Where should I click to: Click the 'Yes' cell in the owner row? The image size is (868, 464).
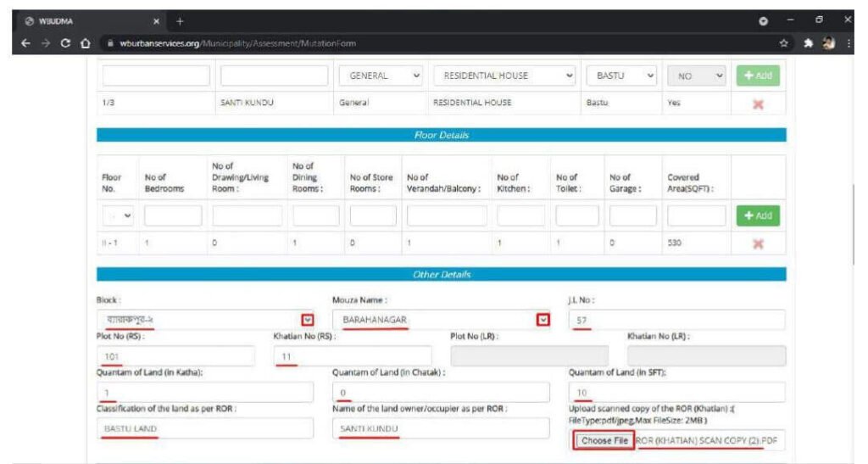point(674,103)
